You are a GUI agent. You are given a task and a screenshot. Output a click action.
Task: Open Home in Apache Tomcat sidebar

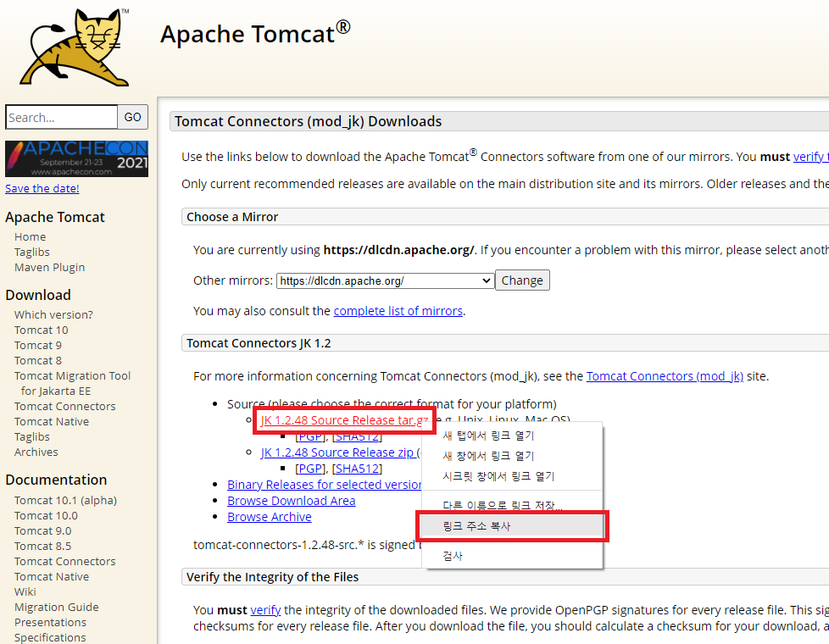(31, 237)
